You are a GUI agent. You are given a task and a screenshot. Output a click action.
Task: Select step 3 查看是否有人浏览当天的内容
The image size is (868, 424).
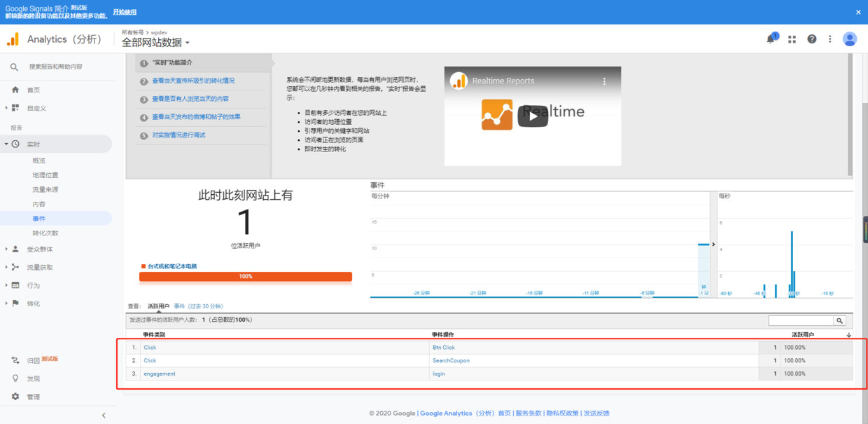coord(190,99)
